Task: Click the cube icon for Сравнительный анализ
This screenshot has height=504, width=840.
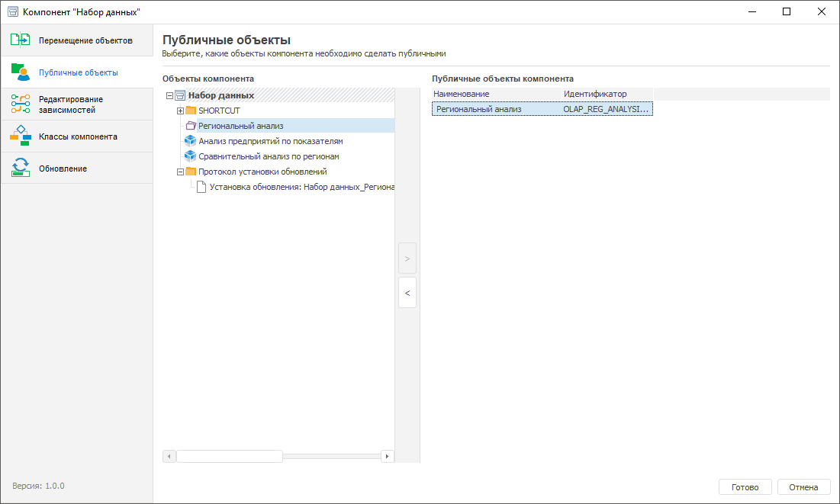Action: tap(191, 156)
